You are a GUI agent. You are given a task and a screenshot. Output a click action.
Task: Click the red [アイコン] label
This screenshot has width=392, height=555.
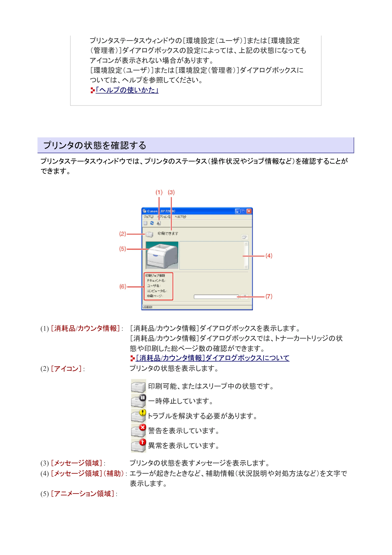coord(66,369)
